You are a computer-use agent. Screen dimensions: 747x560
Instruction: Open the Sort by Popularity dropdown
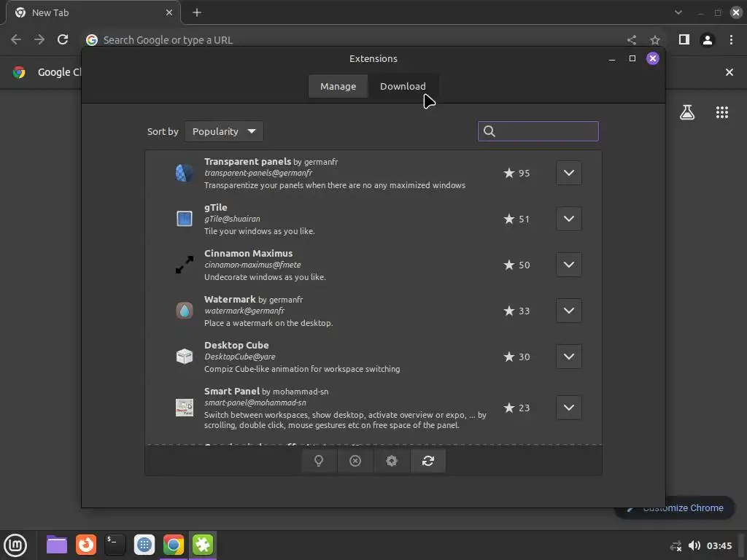(224, 131)
